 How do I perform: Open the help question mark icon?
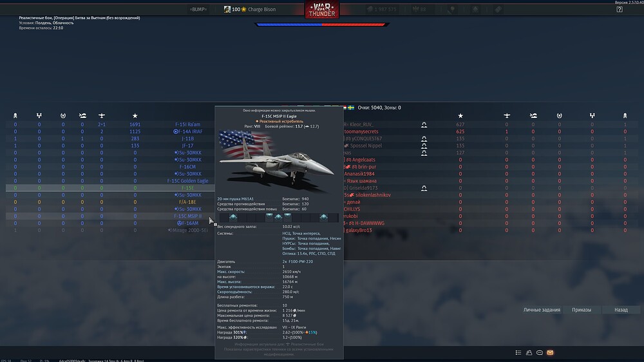[x=620, y=10]
